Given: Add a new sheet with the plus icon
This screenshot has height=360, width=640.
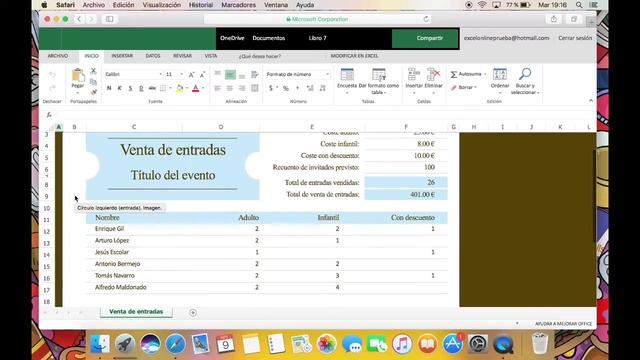Looking at the screenshot, I should pyautogui.click(x=193, y=313).
